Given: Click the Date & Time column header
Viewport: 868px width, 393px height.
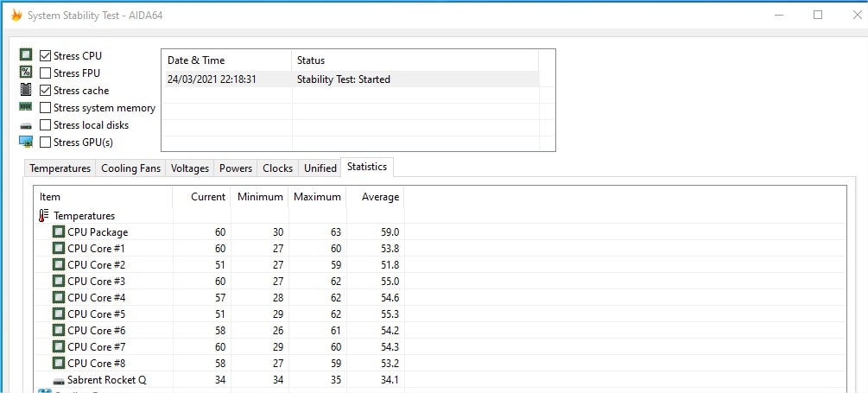Looking at the screenshot, I should pos(196,60).
